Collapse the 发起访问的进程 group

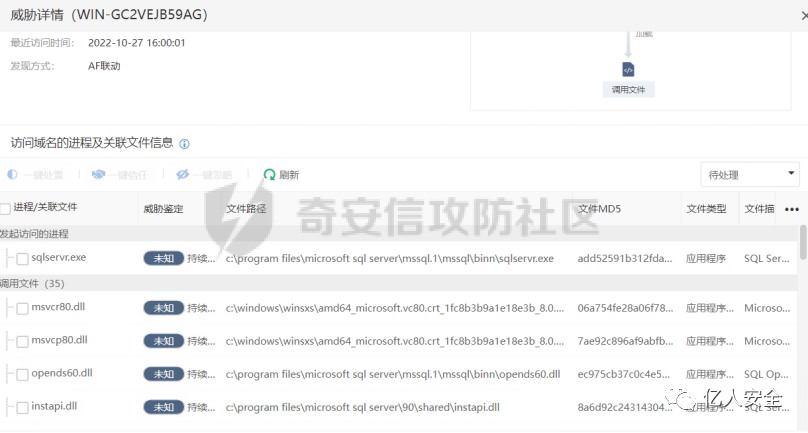(35, 234)
